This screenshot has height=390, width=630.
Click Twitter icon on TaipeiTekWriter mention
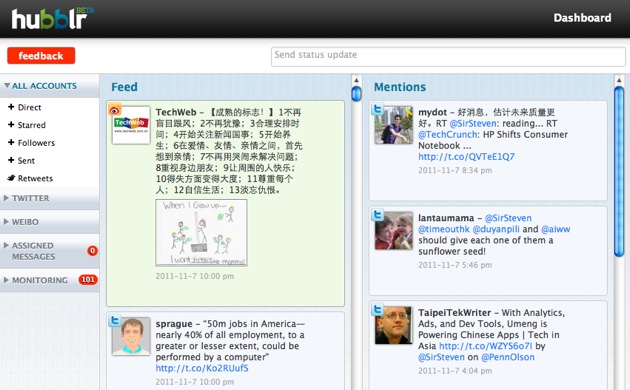377,309
